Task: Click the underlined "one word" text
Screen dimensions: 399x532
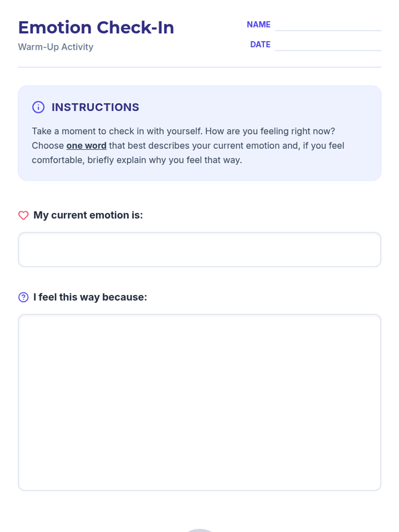Action: click(x=86, y=146)
